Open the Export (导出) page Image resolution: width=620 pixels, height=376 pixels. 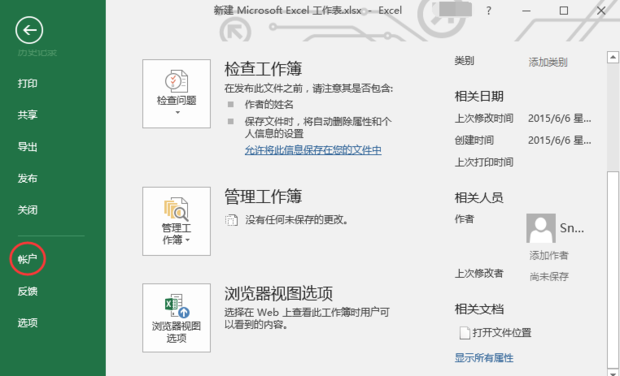pyautogui.click(x=28, y=147)
